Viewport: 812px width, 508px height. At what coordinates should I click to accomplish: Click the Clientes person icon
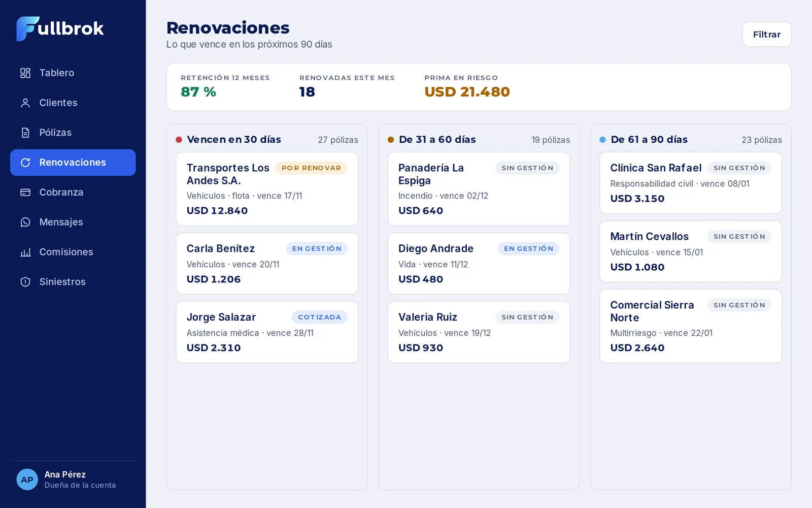[x=25, y=103]
